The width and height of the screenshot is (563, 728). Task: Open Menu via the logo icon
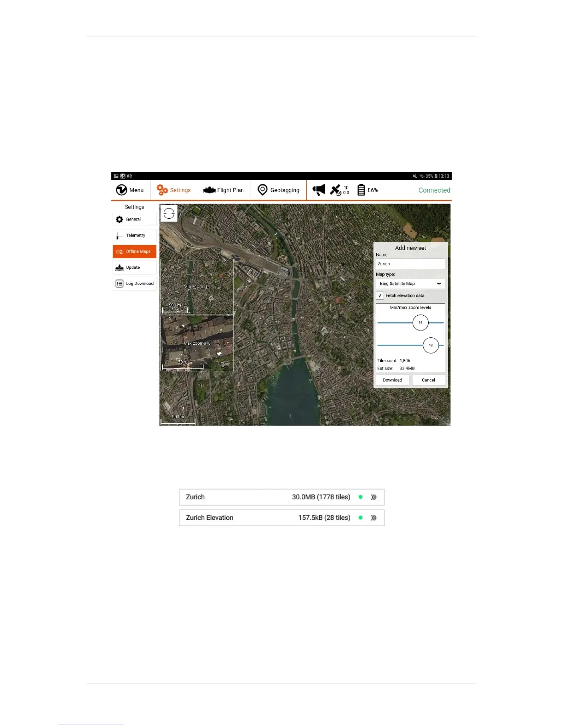click(121, 190)
